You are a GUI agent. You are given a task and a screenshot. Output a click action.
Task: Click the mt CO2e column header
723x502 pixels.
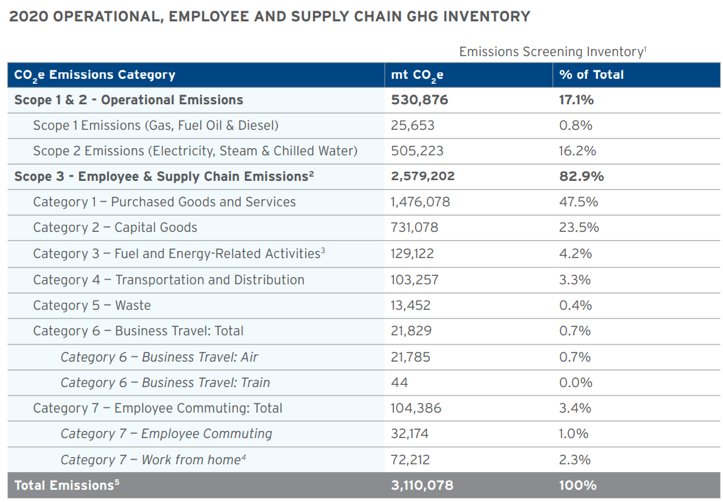(x=427, y=75)
